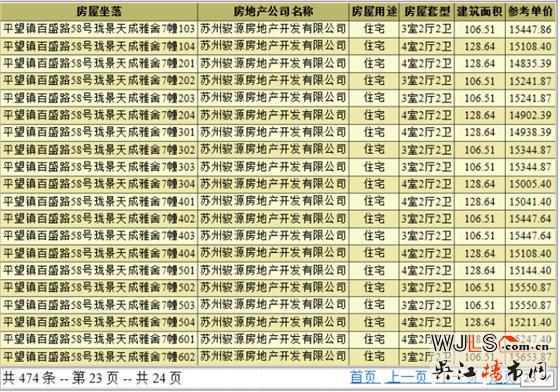This screenshot has width=560, height=392.
Task: Select the 参考单价 column header
Action: click(x=531, y=12)
